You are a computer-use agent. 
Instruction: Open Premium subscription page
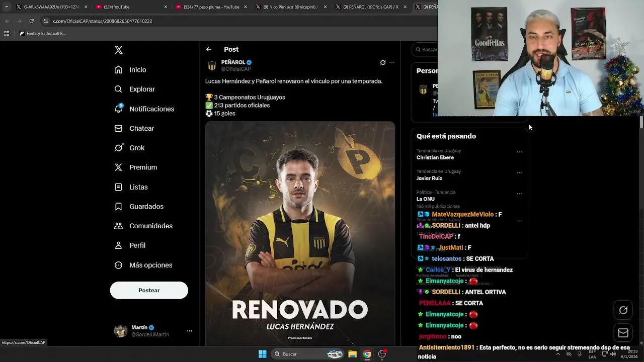click(135, 167)
